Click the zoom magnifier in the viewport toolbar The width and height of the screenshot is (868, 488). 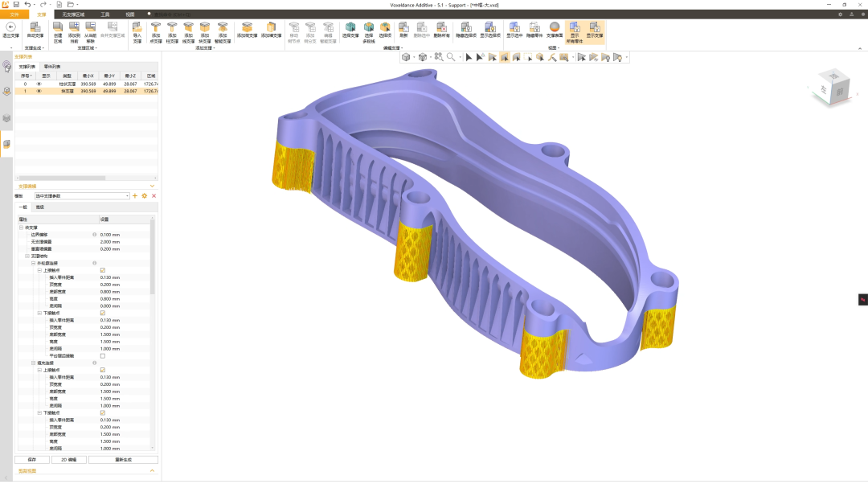451,57
